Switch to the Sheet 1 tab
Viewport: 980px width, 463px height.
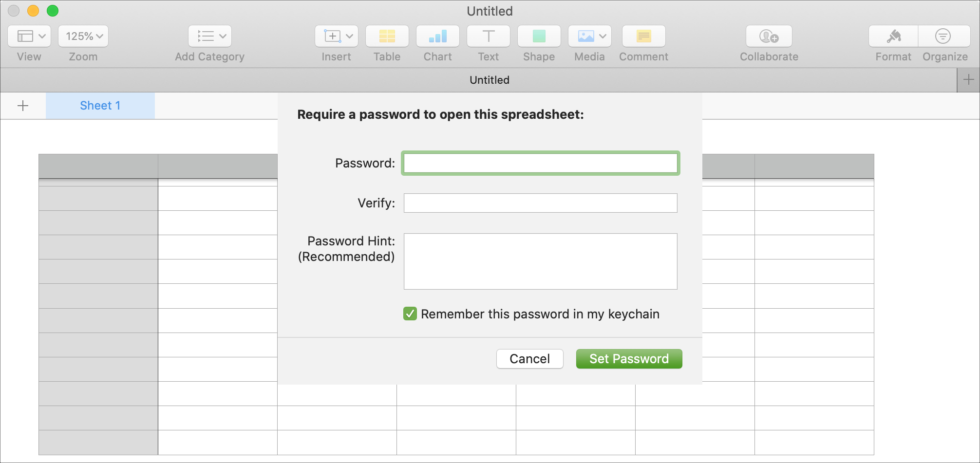point(100,106)
